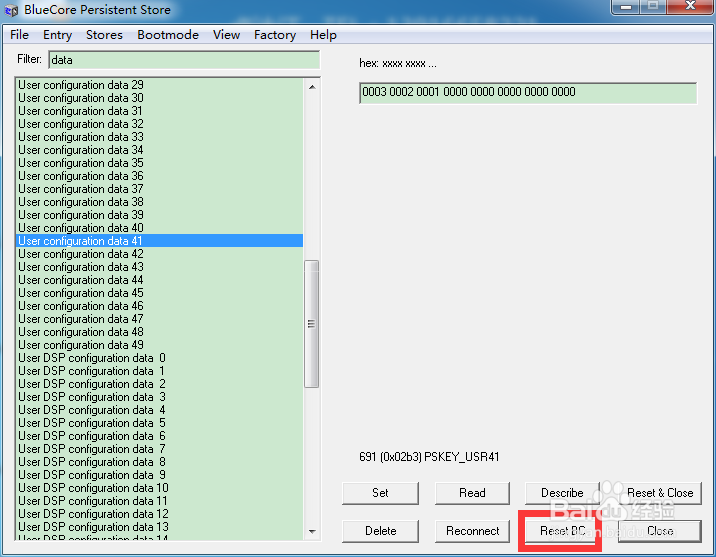Select 'User configuration data 34'
This screenshot has width=716, height=557.
(x=159, y=150)
